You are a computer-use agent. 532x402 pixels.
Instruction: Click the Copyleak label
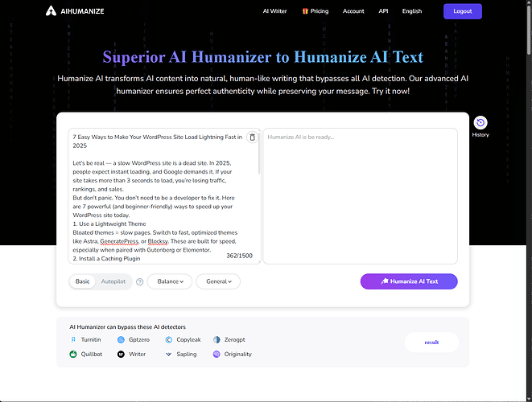click(x=188, y=339)
